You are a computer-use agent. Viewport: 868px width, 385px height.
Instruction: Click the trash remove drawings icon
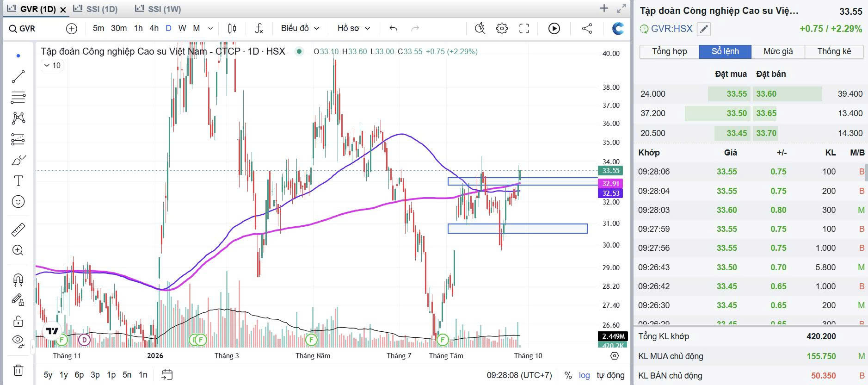[x=18, y=370]
